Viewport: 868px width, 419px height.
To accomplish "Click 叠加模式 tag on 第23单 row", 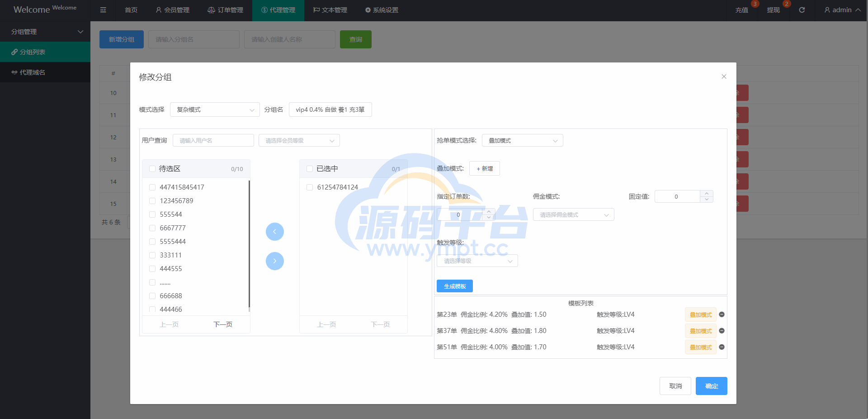I will 701,314.
